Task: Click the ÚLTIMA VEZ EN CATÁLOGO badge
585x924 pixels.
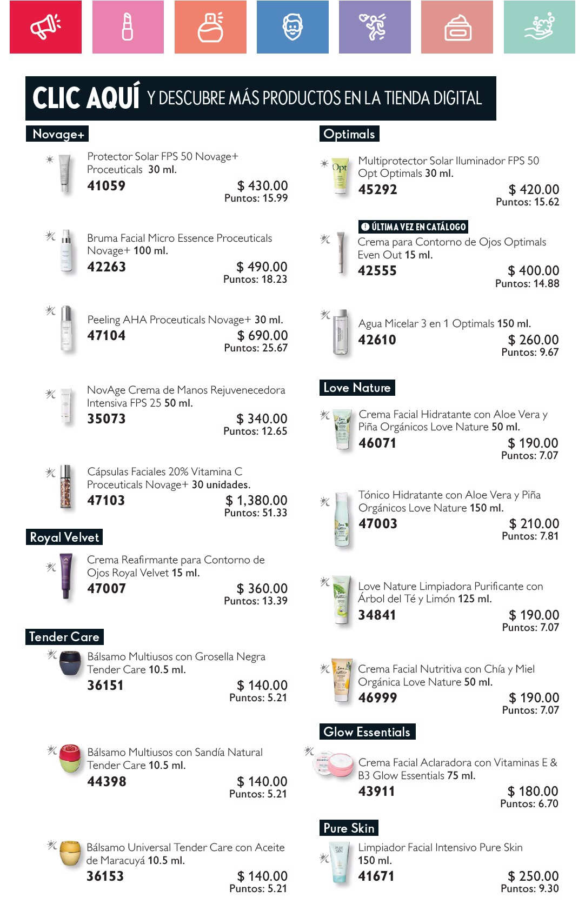Action: click(413, 227)
